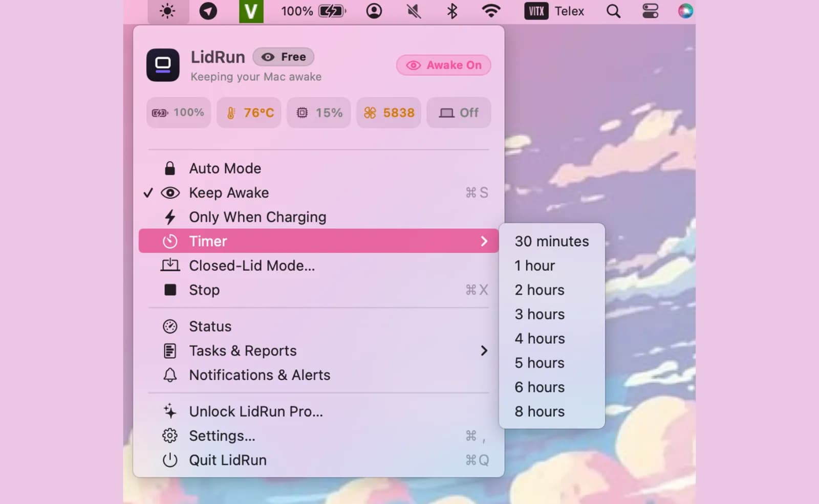Toggle the Awake On pill button

443,65
